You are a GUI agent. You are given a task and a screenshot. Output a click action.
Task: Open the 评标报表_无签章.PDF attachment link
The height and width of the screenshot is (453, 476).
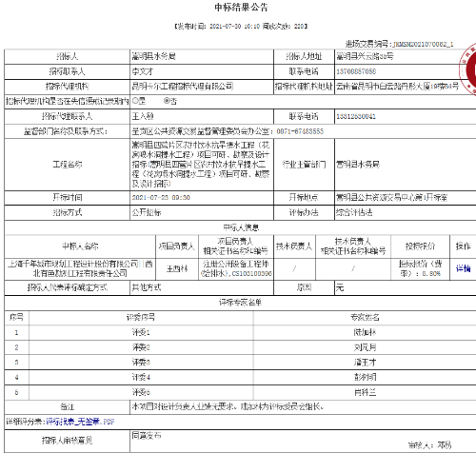click(x=80, y=422)
